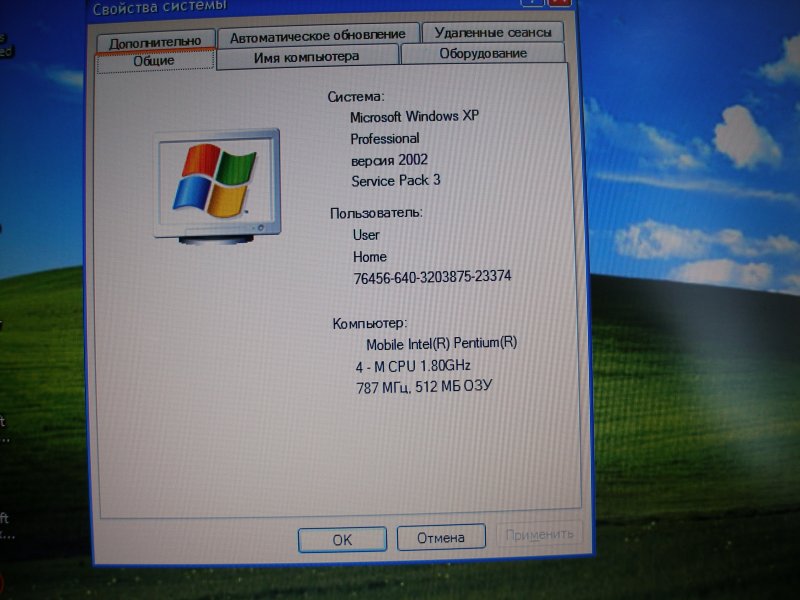Click the Windows XP logo monitor image
800x600 pixels.
[x=216, y=183]
